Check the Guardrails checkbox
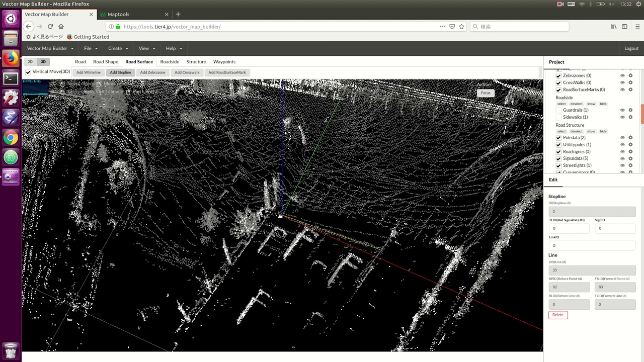Viewport: 644px width, 362px height. coord(558,110)
